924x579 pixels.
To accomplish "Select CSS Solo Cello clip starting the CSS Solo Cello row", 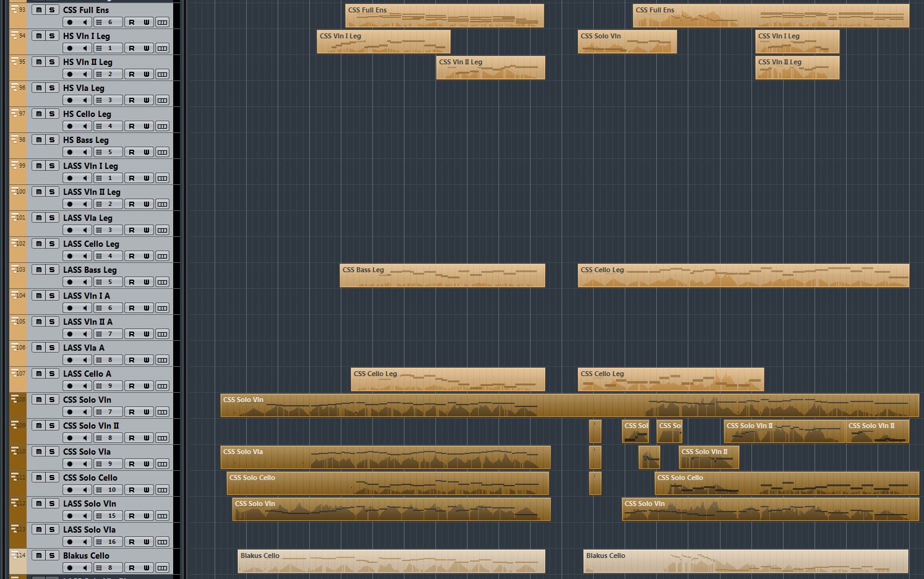I will pyautogui.click(x=388, y=484).
